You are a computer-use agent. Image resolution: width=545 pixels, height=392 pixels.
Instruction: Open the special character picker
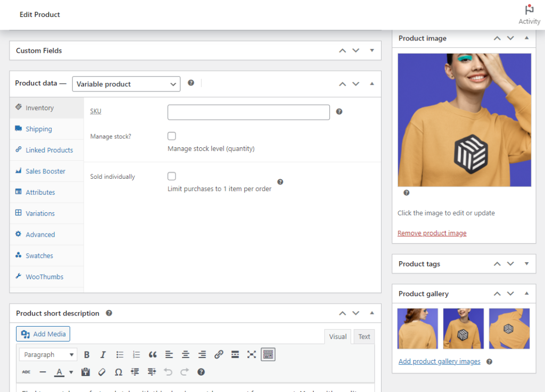tap(118, 372)
